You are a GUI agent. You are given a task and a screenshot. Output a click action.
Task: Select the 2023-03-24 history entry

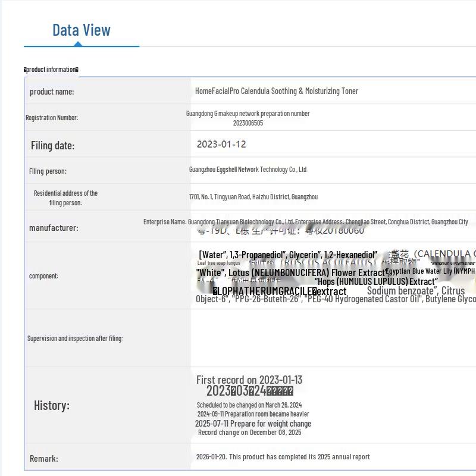coord(249,391)
